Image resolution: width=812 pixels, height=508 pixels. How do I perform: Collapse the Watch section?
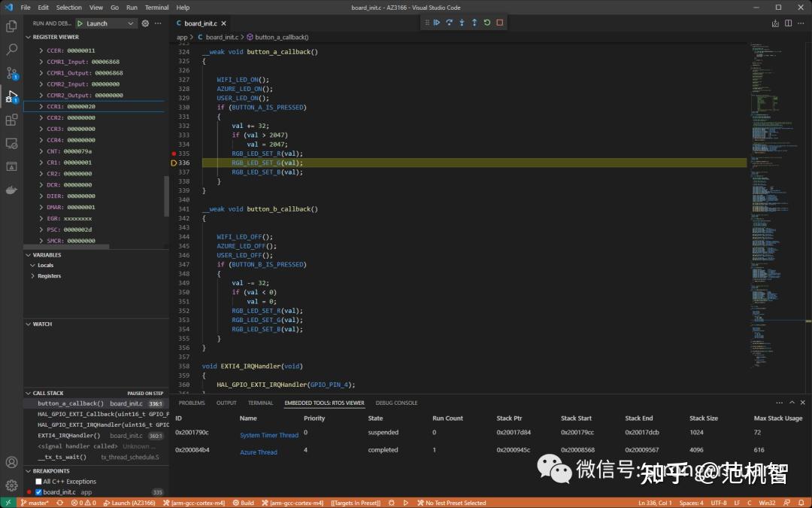coord(42,324)
